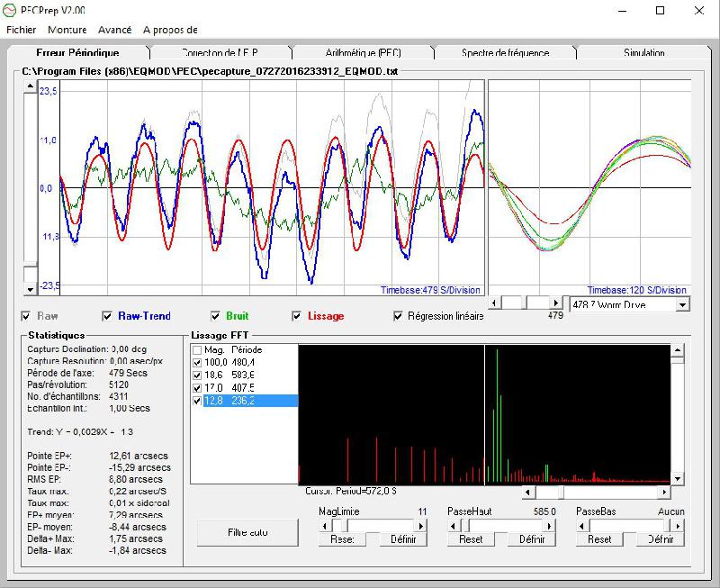Click the left arrow of the PasseHaut slider
The width and height of the screenshot is (720, 588).
pos(454,525)
